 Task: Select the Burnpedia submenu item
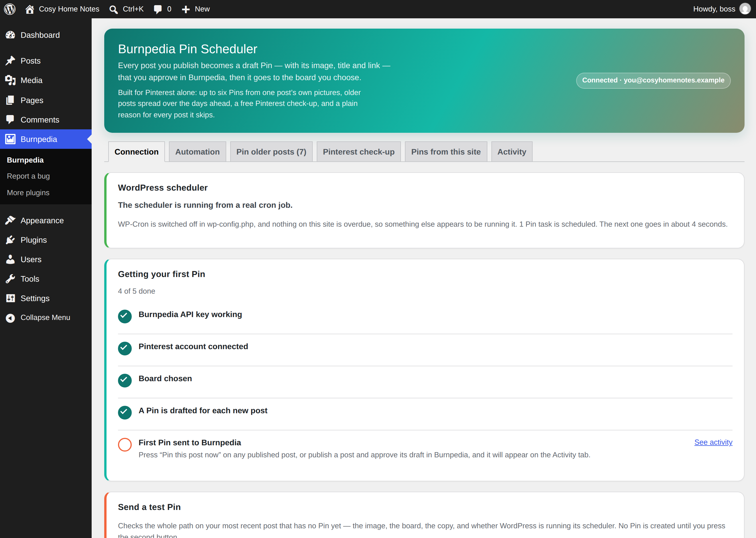click(x=25, y=160)
